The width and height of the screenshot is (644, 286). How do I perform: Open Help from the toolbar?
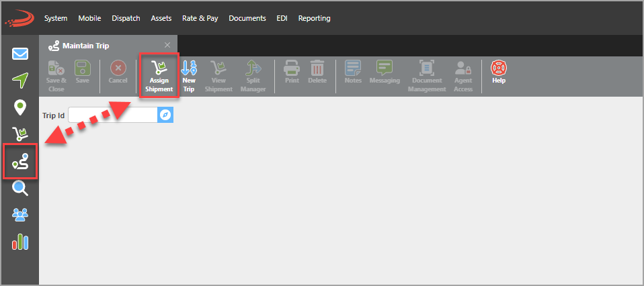point(498,72)
